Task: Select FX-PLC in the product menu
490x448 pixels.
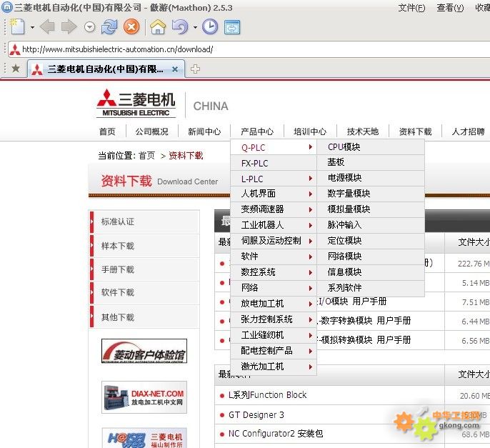Action: (x=274, y=163)
